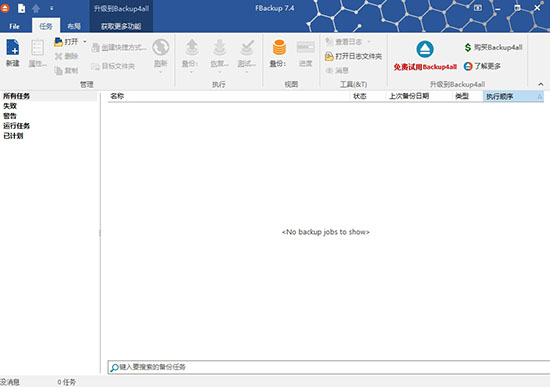Click the sidebar splitter collapse handle
The height and width of the screenshot is (387, 550).
point(100,233)
